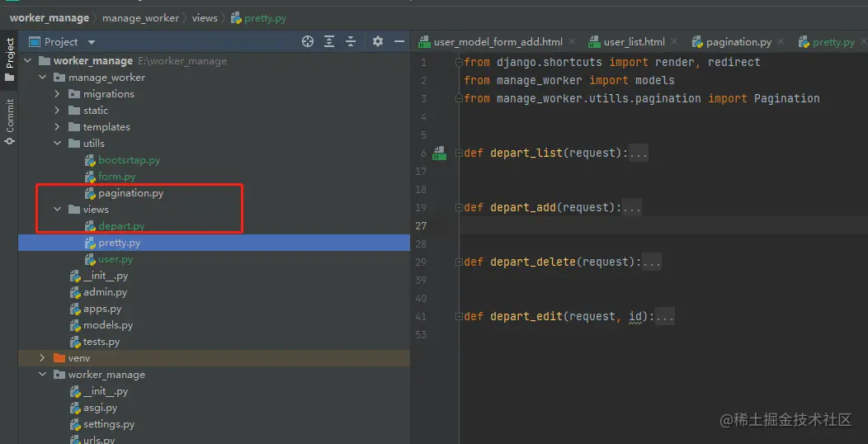Click the Expand All icon in Project toolbar
This screenshot has height=444, width=868.
pos(329,41)
